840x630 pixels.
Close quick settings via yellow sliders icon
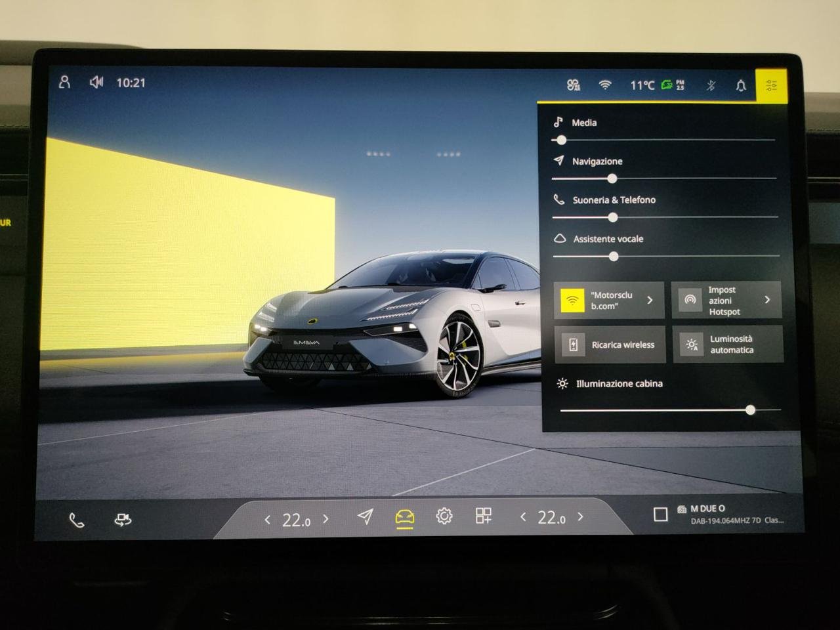tap(771, 85)
